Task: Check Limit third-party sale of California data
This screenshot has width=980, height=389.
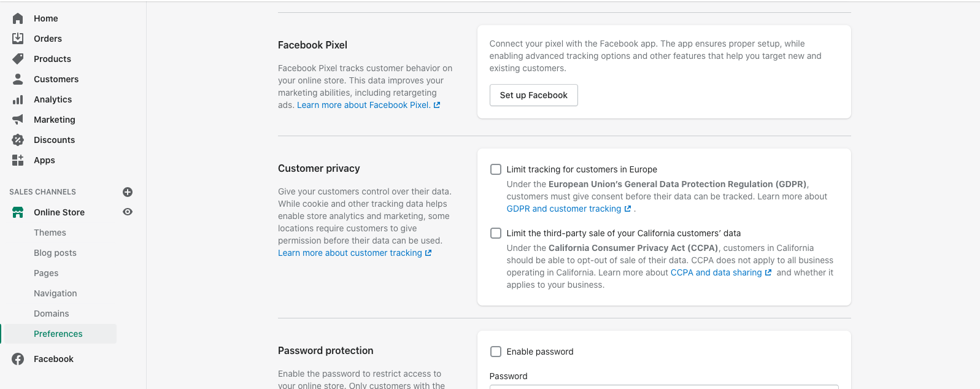Action: coord(496,233)
